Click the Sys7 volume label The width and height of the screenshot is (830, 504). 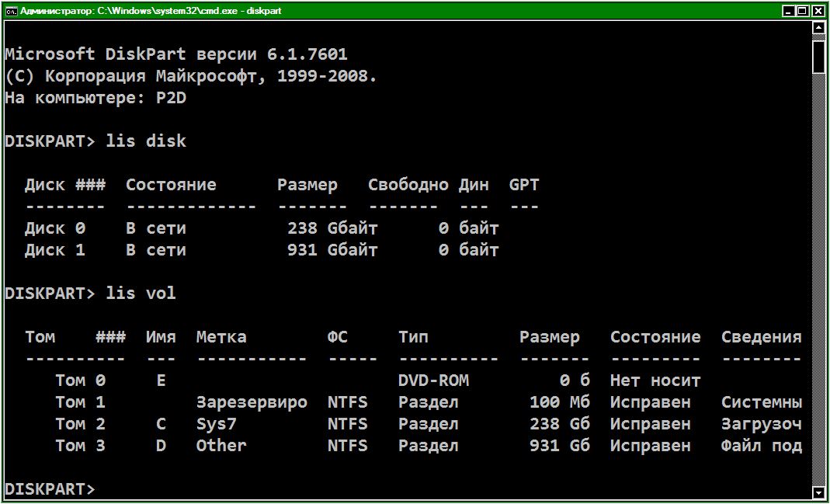(x=216, y=424)
